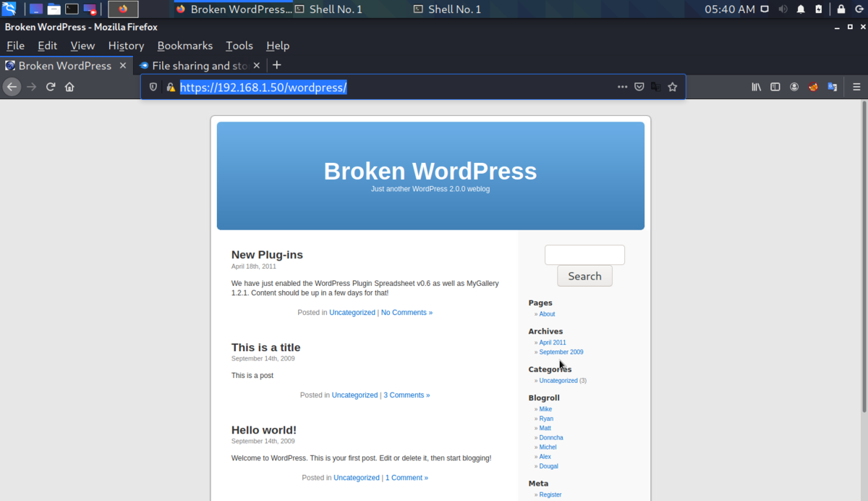Open September 2009 archive link
The image size is (868, 501).
pos(561,352)
